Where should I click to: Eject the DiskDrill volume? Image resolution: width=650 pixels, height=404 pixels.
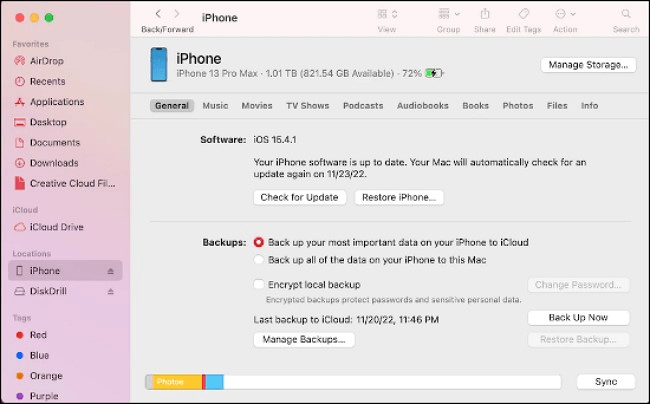tap(111, 291)
